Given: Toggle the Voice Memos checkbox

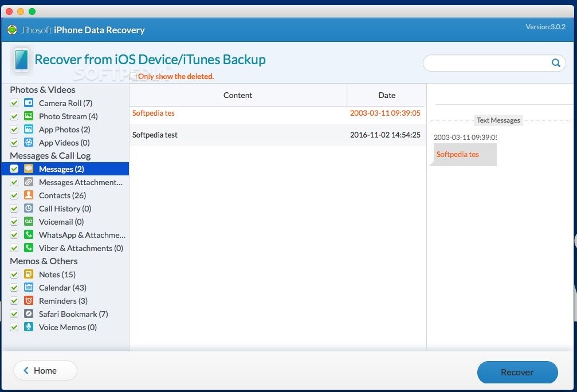Looking at the screenshot, I should pos(14,327).
